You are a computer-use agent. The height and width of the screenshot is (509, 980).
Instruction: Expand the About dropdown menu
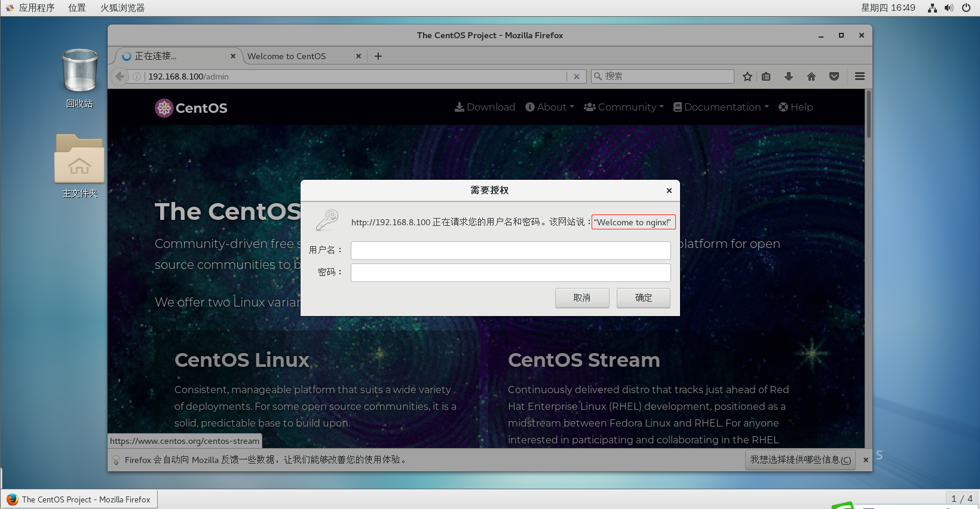coord(550,107)
